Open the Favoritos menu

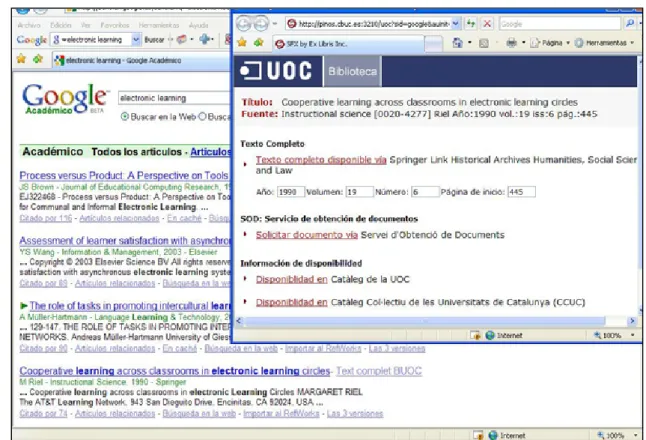click(115, 25)
